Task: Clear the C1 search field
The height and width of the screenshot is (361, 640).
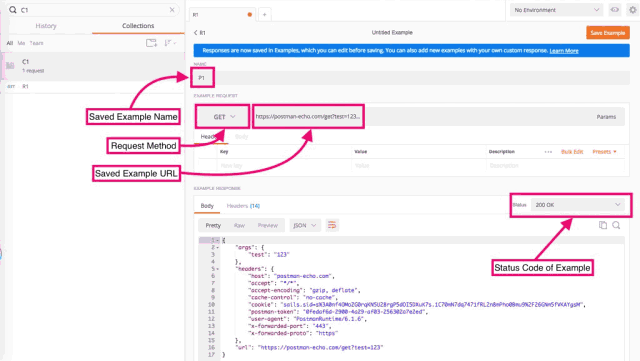Action: pyautogui.click(x=172, y=10)
